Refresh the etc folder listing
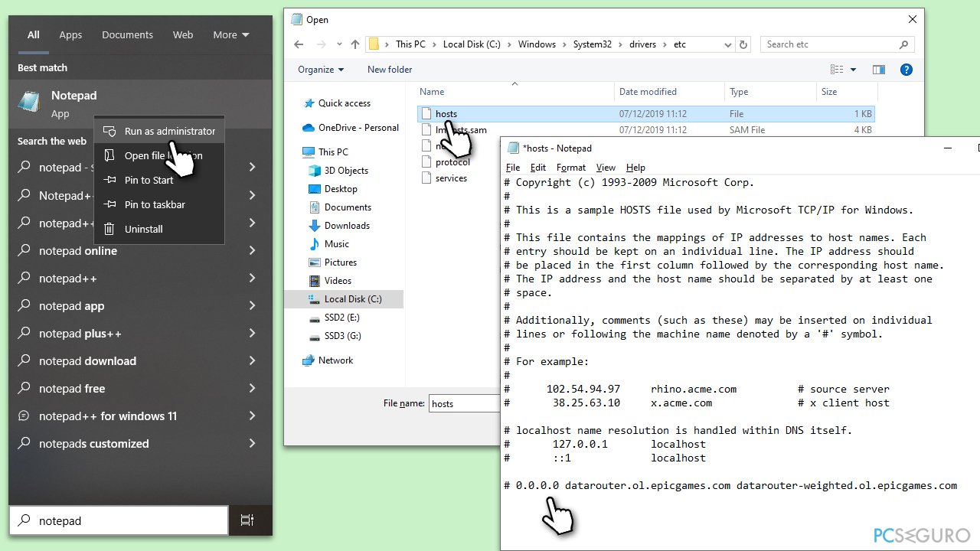This screenshot has width=980, height=551. [743, 44]
